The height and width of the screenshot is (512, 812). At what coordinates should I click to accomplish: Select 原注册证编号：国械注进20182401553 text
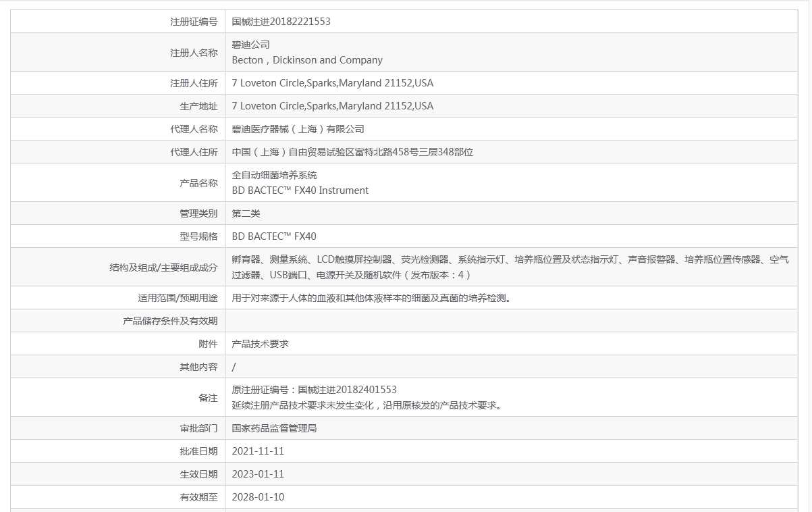point(314,390)
